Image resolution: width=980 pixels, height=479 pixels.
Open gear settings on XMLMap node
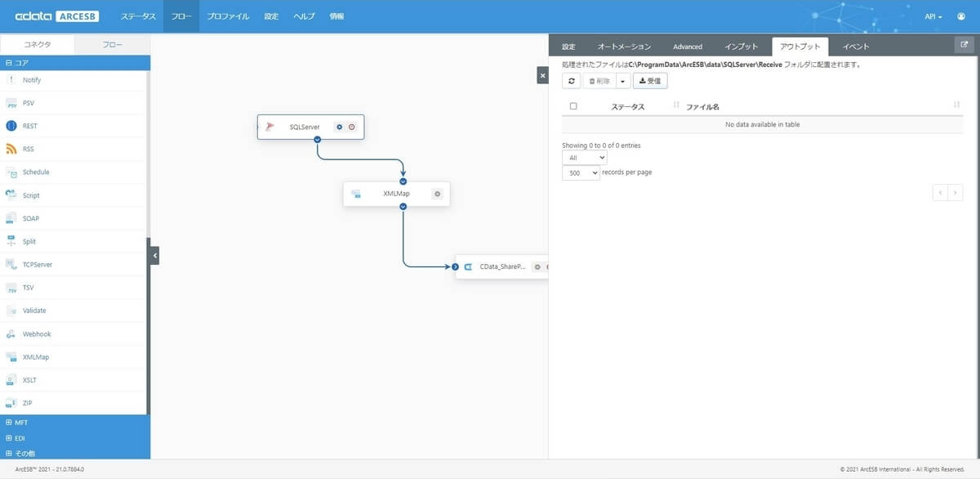click(x=437, y=194)
